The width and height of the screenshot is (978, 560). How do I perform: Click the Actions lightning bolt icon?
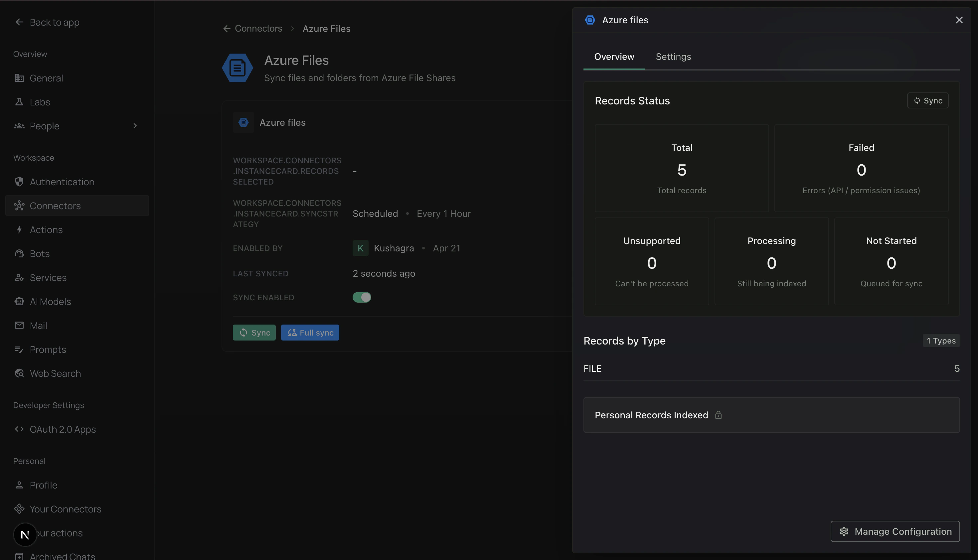[x=19, y=229]
